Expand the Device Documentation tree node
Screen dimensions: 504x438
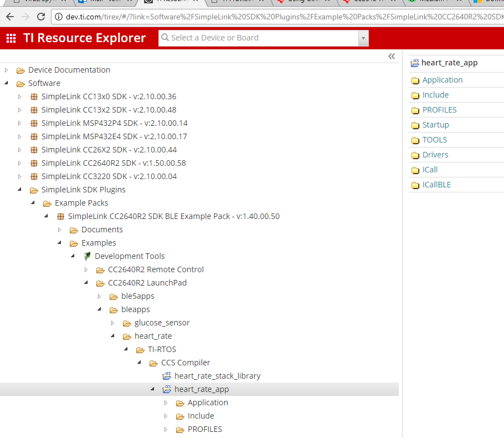[x=6, y=70]
